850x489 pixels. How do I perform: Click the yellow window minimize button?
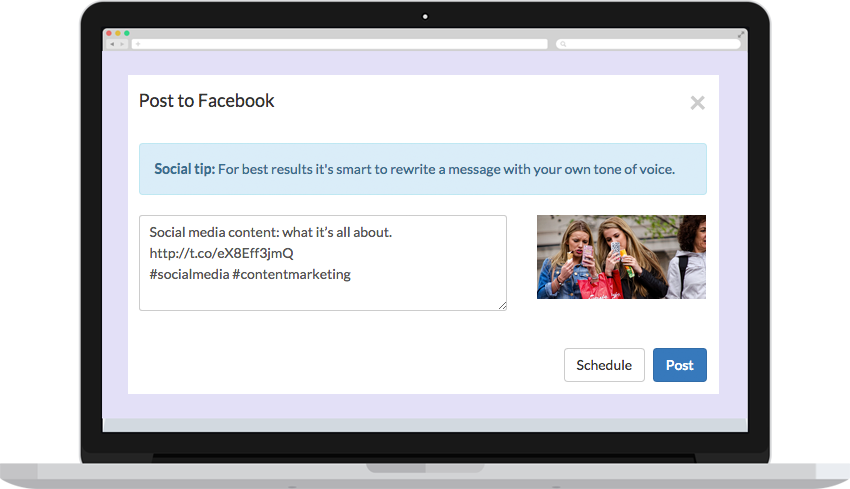click(x=118, y=34)
